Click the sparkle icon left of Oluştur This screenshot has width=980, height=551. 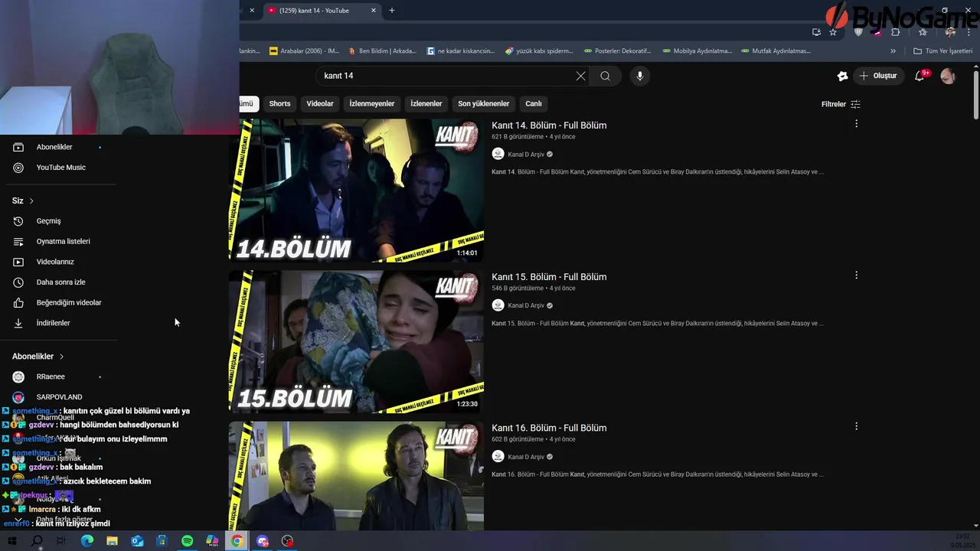pos(842,76)
